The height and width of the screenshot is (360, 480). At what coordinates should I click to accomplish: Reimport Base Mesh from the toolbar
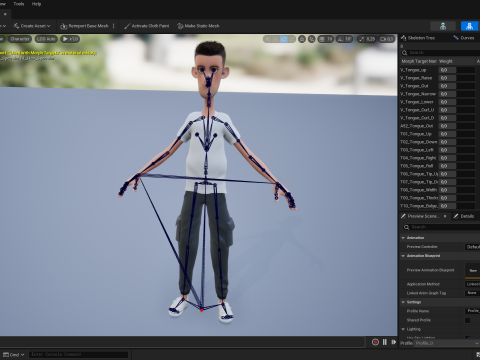point(84,26)
